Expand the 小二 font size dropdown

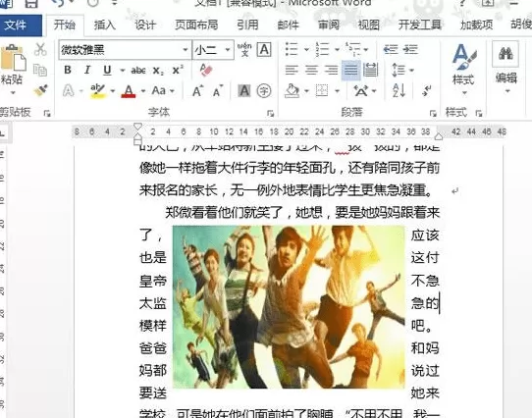click(228, 50)
